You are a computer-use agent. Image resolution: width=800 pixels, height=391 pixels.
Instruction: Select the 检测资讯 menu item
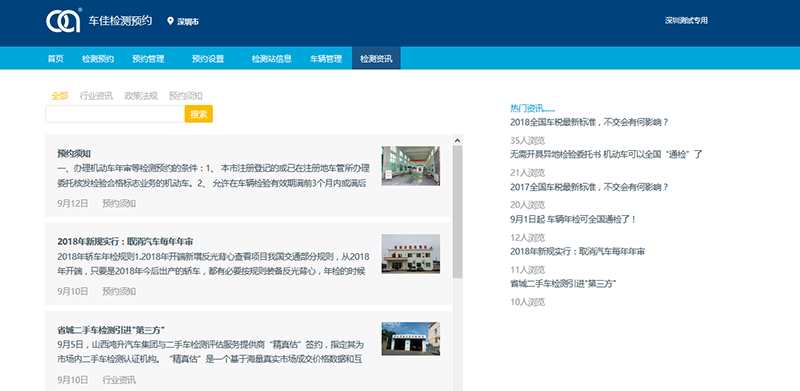pyautogui.click(x=376, y=58)
